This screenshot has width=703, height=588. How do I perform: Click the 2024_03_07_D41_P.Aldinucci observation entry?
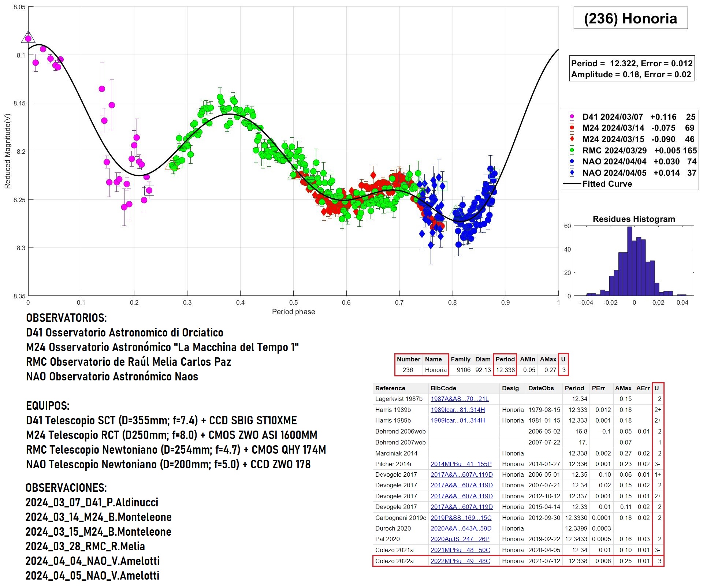pos(92,502)
